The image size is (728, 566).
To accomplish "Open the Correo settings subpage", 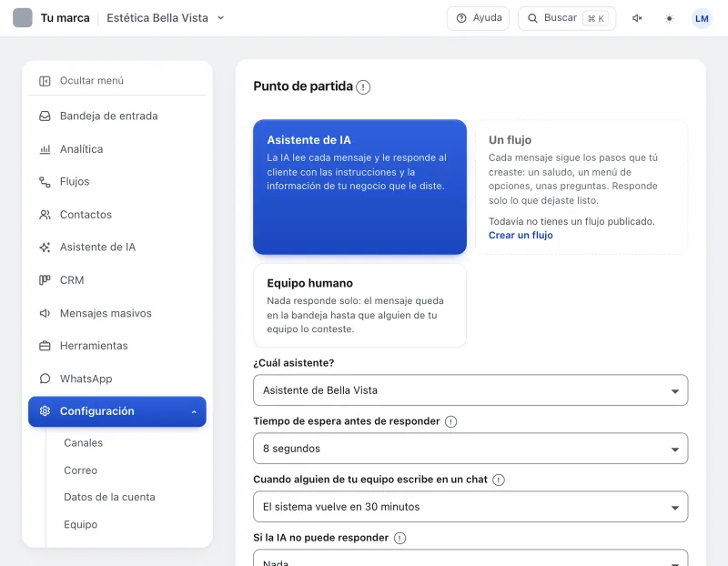I will (x=81, y=470).
